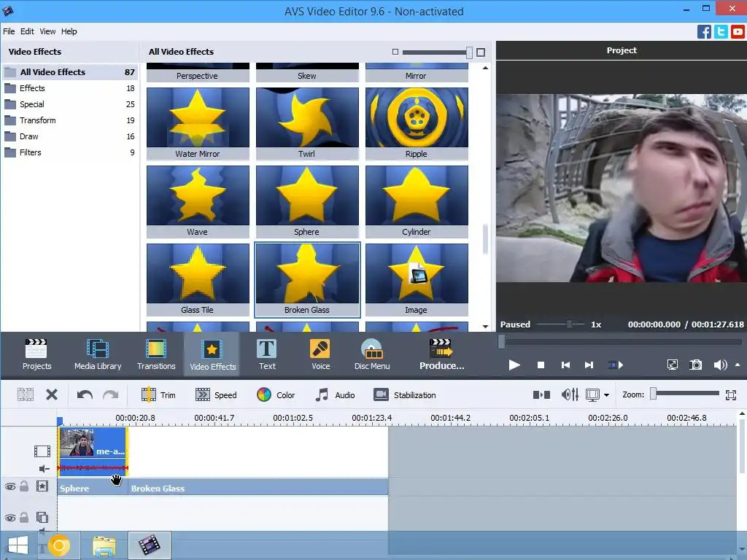Image resolution: width=747 pixels, height=560 pixels.
Task: Toggle lock on the video effects track
Action: tap(24, 486)
